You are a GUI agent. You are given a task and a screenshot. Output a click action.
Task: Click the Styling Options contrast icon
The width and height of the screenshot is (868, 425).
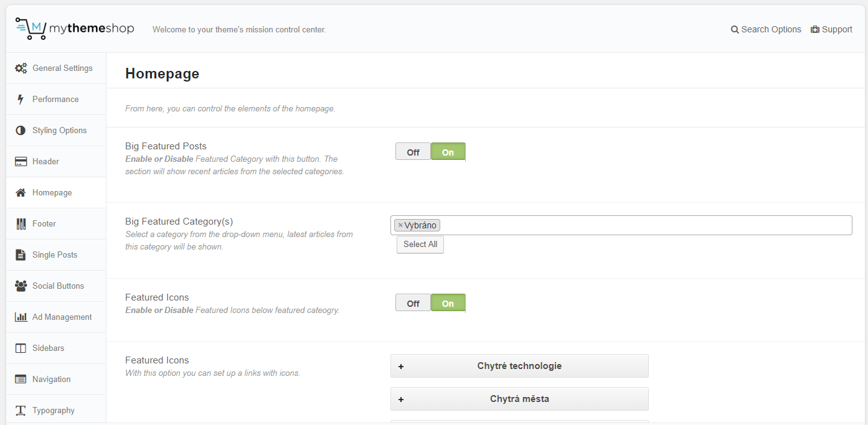click(21, 131)
